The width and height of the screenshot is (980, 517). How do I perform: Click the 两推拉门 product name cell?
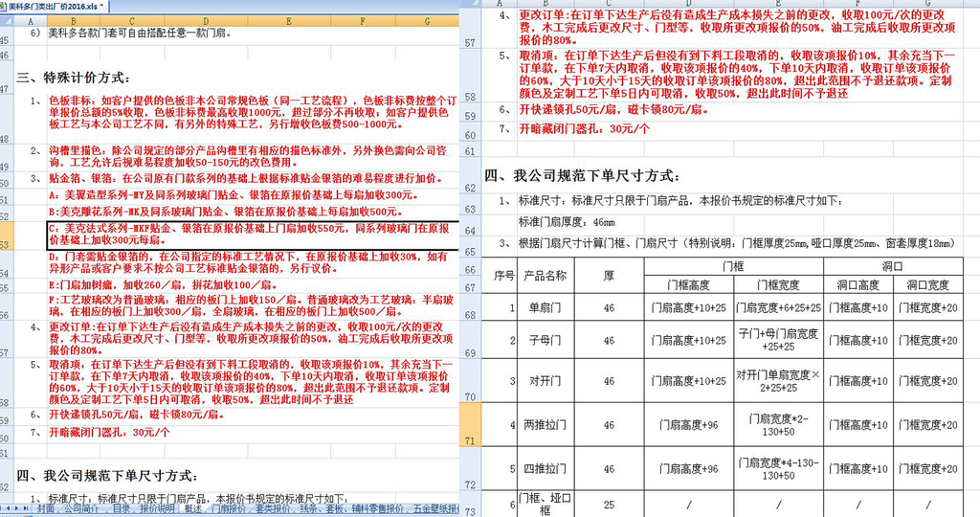click(545, 424)
